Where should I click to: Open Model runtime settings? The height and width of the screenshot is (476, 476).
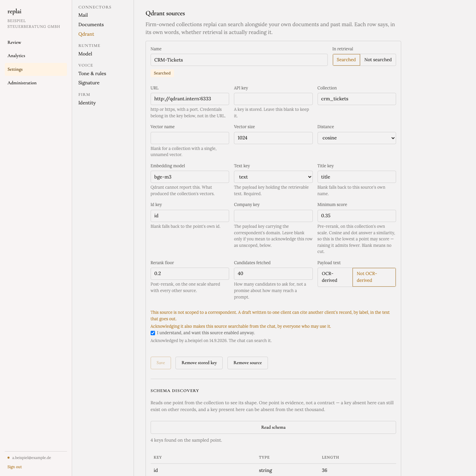click(85, 54)
